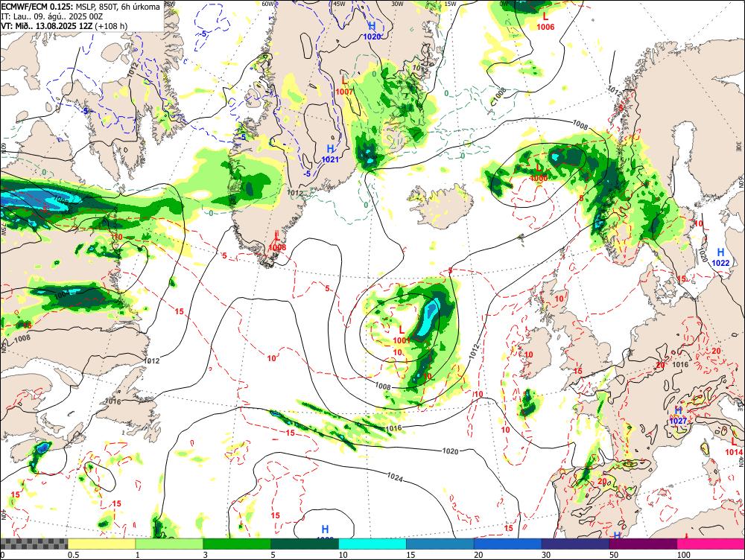Click the '1016' isobar label over Newfoundland
Screen dimensions: 745x560
112,401
